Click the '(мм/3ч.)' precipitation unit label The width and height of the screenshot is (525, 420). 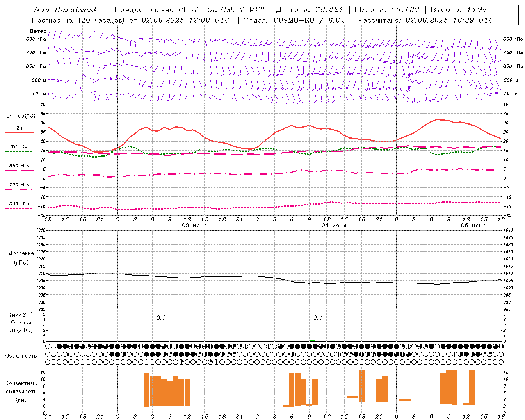pos(21,315)
